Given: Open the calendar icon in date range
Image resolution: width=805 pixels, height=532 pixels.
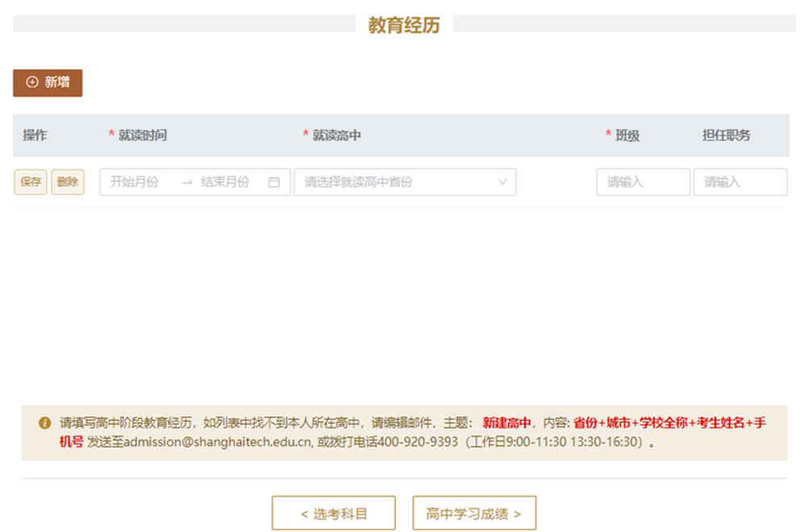Looking at the screenshot, I should pyautogui.click(x=273, y=182).
